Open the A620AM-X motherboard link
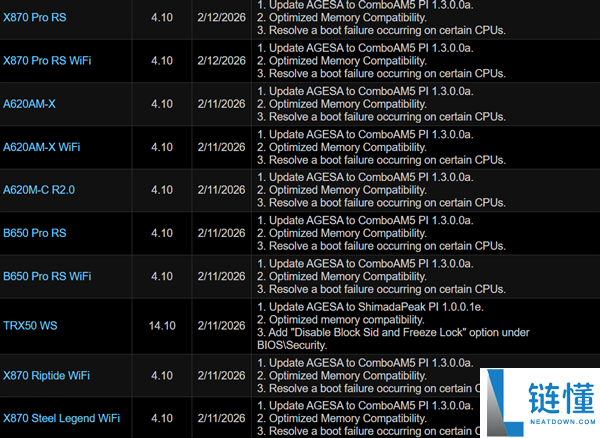The width and height of the screenshot is (600, 438). pos(29,104)
